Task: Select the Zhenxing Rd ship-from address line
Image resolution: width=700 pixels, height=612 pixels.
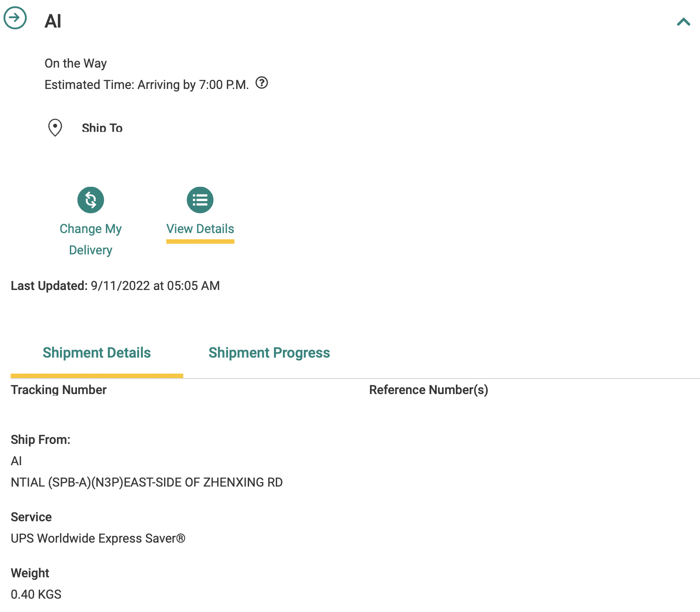Action: click(x=146, y=482)
